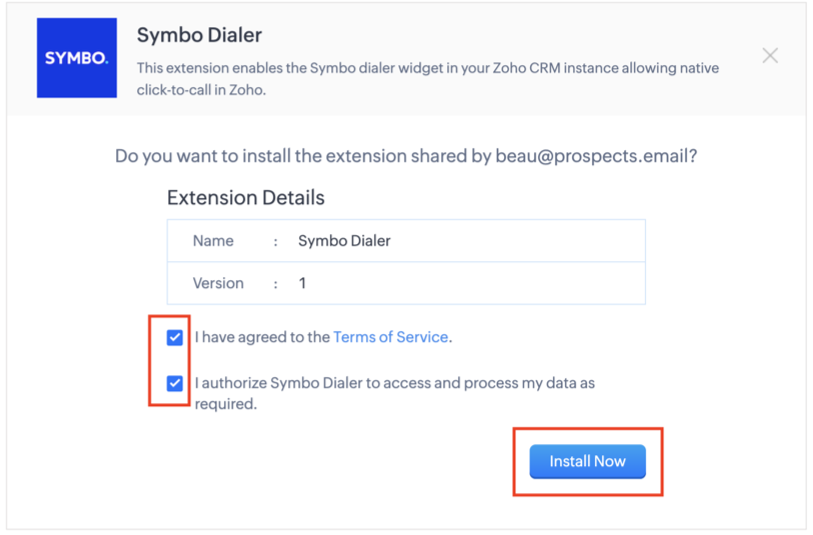Click the extension description text in header
813x535 pixels.
428,79
